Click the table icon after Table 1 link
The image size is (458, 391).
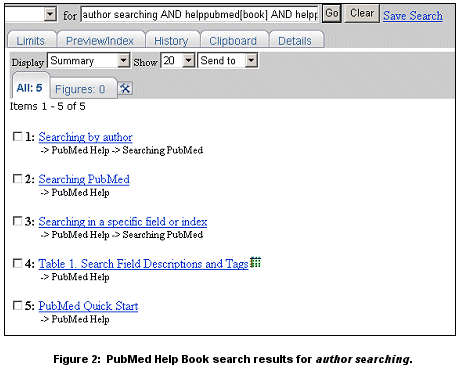tap(255, 263)
